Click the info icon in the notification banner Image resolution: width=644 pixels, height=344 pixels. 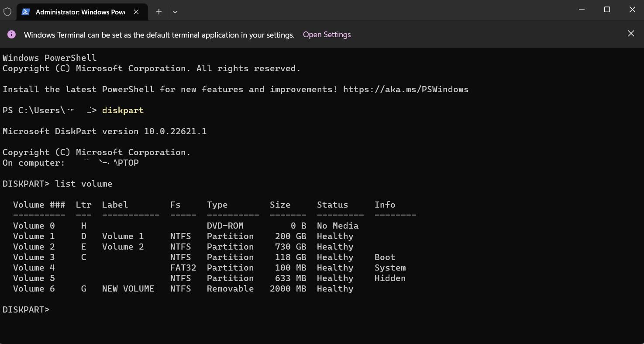pyautogui.click(x=11, y=34)
